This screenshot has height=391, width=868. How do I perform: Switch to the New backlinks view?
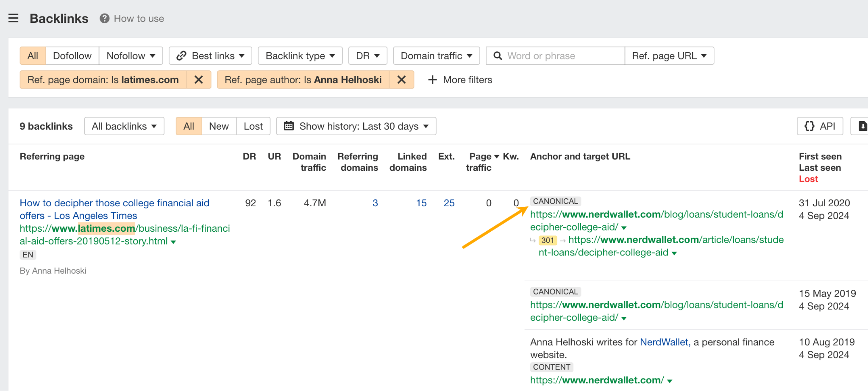(218, 126)
